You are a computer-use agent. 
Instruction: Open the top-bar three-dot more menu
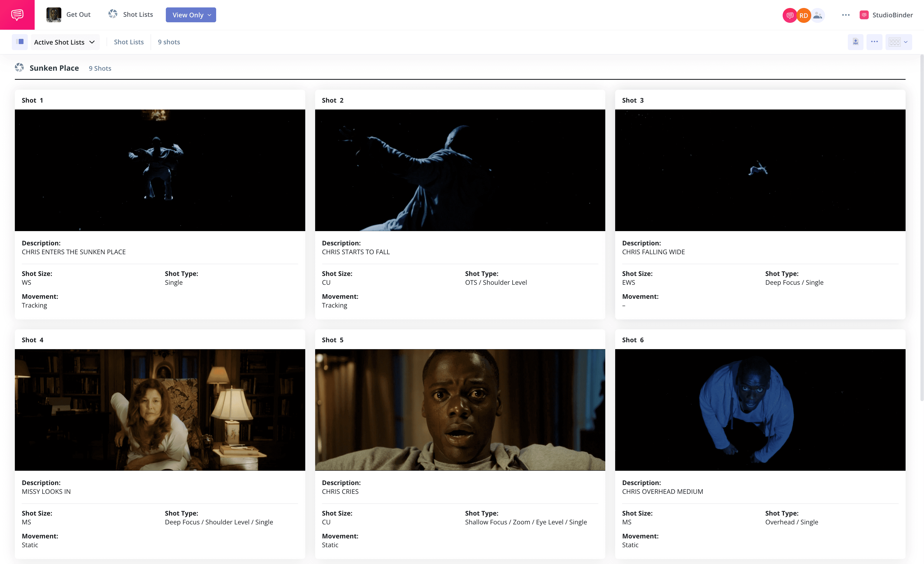coord(846,15)
